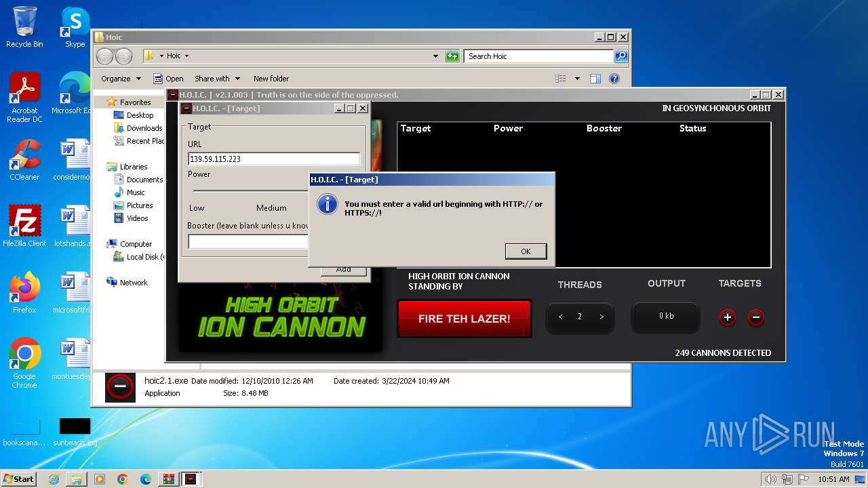Image resolution: width=868 pixels, height=488 pixels.
Task: Click the red plus TARGETS button
Action: pos(728,317)
